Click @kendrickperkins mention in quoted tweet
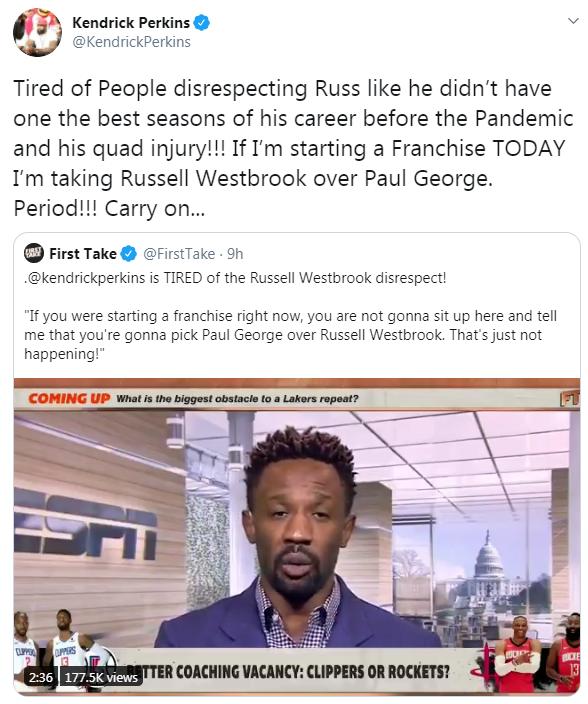 click(x=86, y=278)
